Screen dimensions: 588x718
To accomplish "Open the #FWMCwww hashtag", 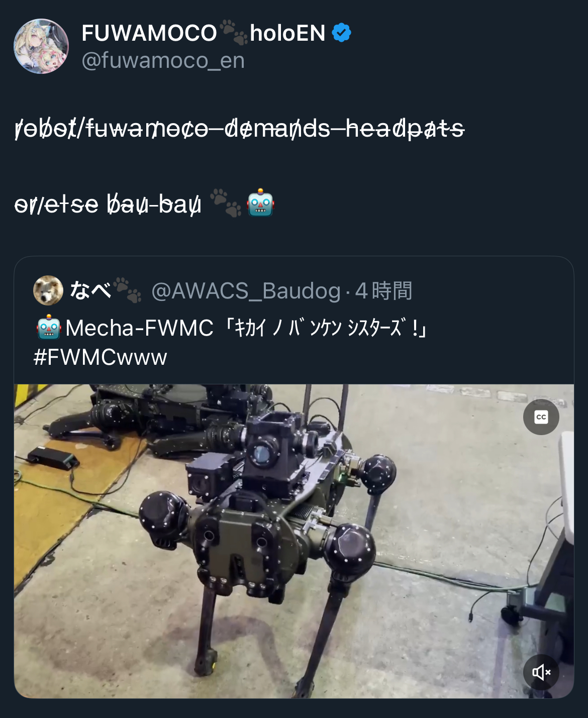I will coord(100,357).
